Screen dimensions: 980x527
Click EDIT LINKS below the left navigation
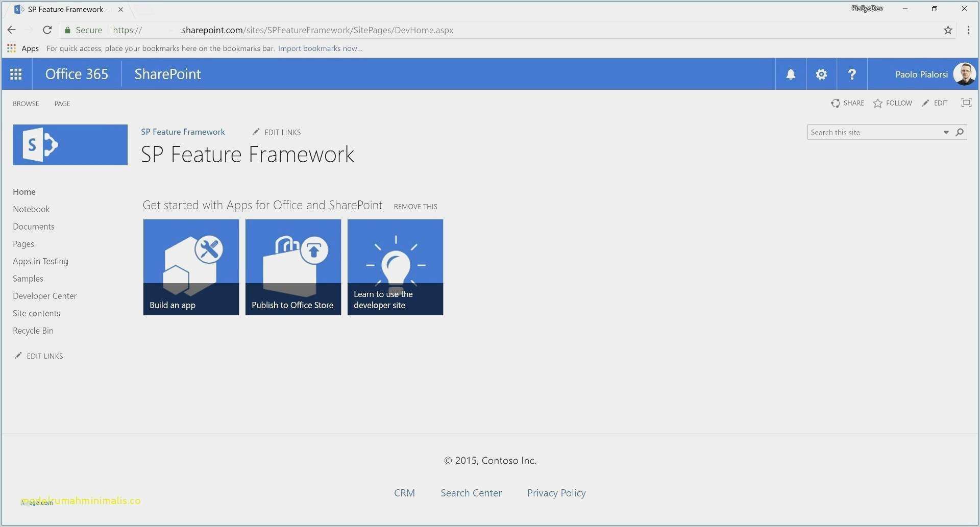[x=39, y=356]
